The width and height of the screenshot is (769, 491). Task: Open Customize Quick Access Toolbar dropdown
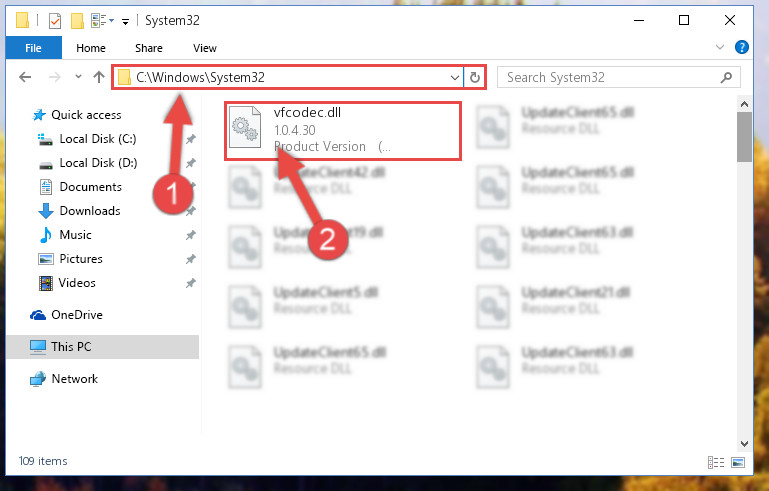pos(126,21)
